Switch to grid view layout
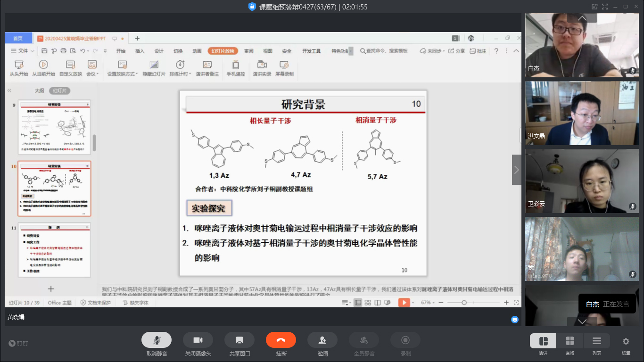 point(570,341)
